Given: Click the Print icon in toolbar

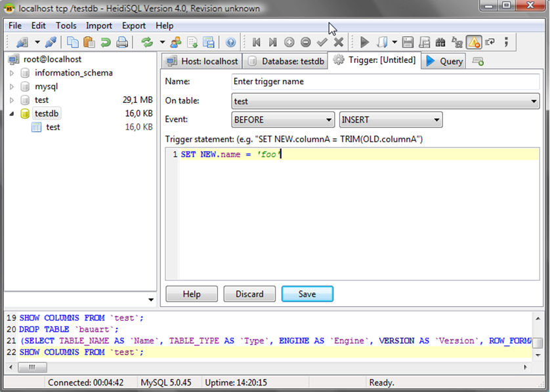Looking at the screenshot, I should [122, 43].
